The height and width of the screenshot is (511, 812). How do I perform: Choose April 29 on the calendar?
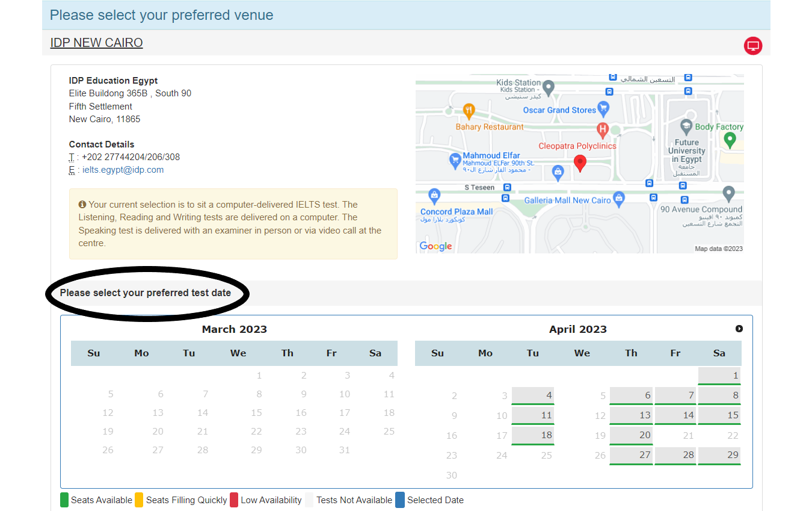click(719, 456)
